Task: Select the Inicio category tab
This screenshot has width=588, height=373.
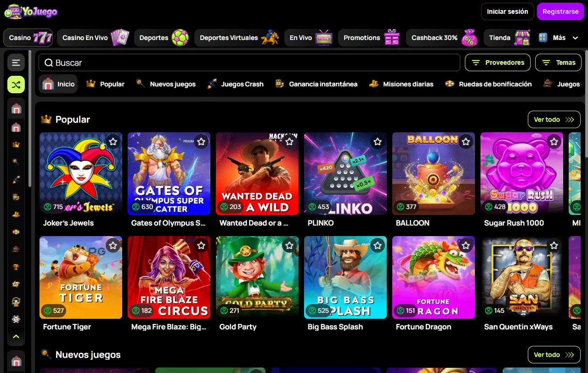Action: click(58, 84)
